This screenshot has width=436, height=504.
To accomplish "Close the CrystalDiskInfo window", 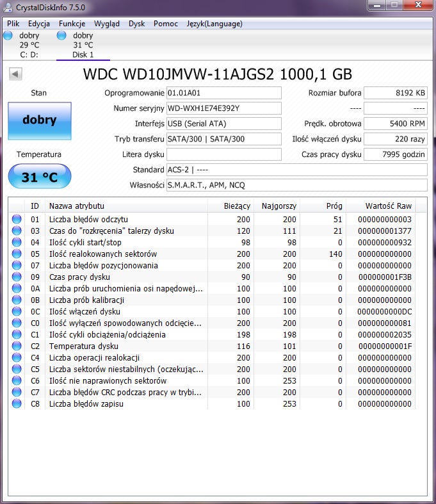I will pyautogui.click(x=418, y=5).
